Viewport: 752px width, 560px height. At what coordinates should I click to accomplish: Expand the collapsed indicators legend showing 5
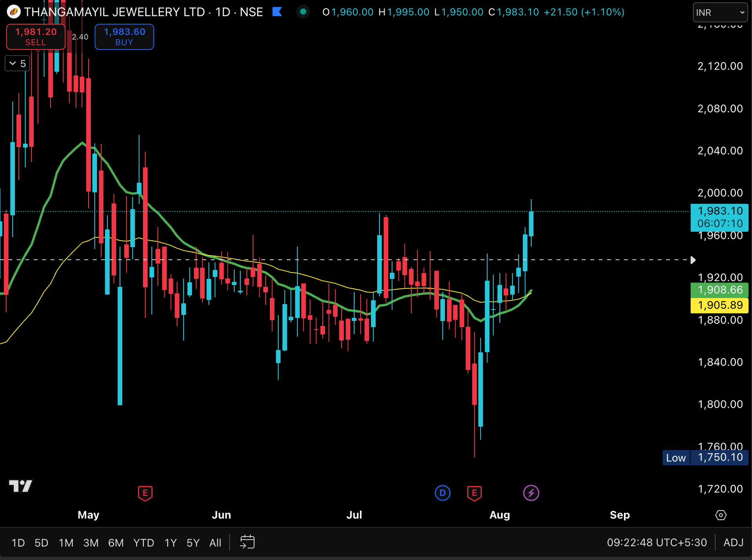pyautogui.click(x=17, y=63)
